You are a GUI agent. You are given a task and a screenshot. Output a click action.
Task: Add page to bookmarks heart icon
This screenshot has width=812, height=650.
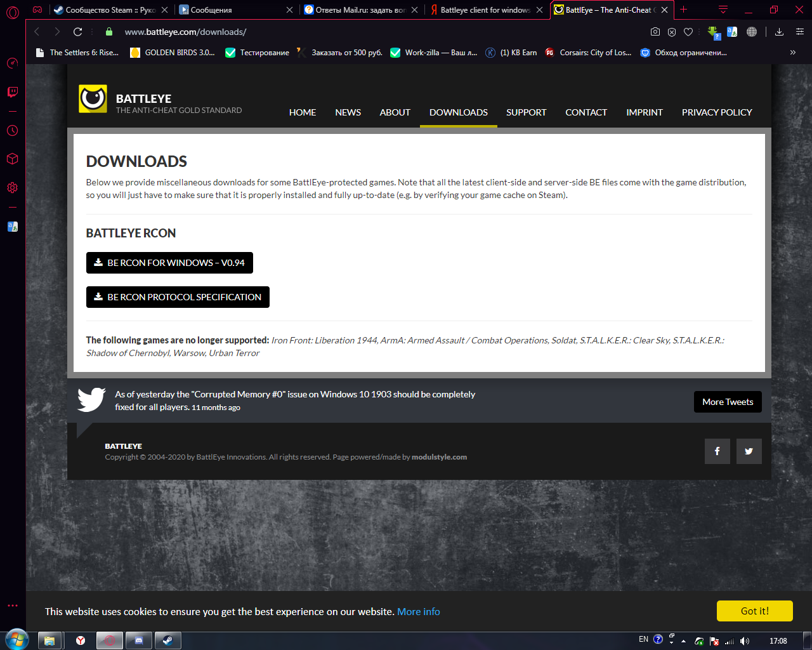point(688,32)
